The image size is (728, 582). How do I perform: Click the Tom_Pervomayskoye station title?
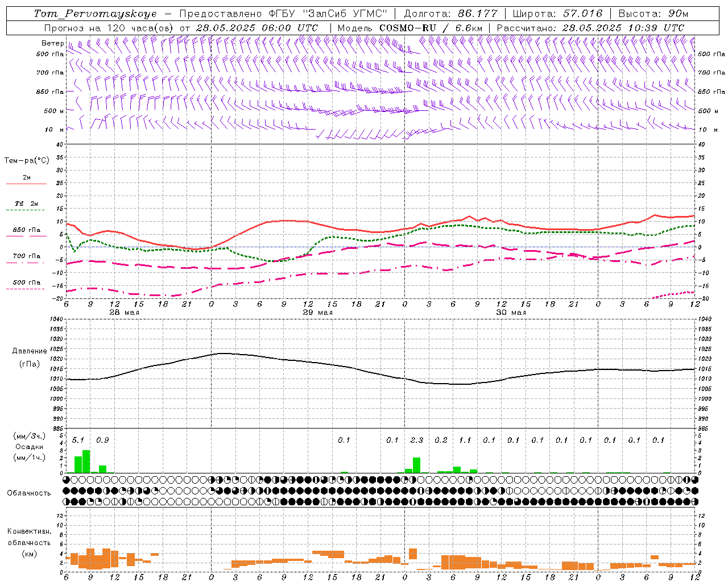point(95,14)
